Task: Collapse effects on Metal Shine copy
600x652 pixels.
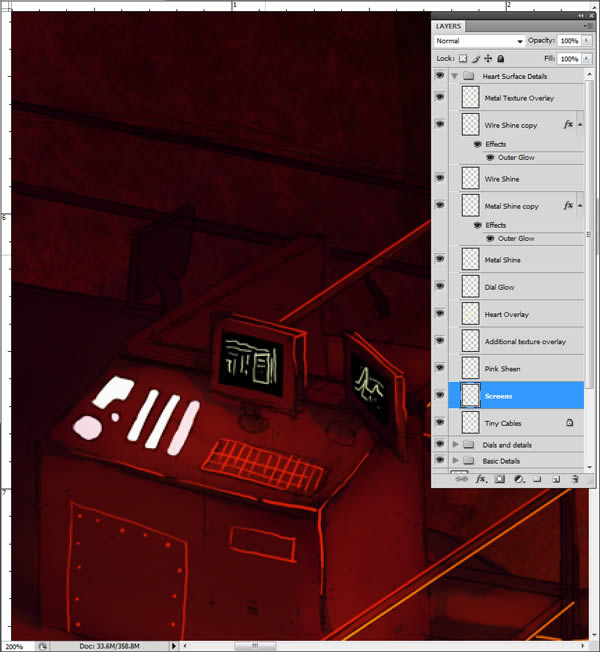Action: 580,205
